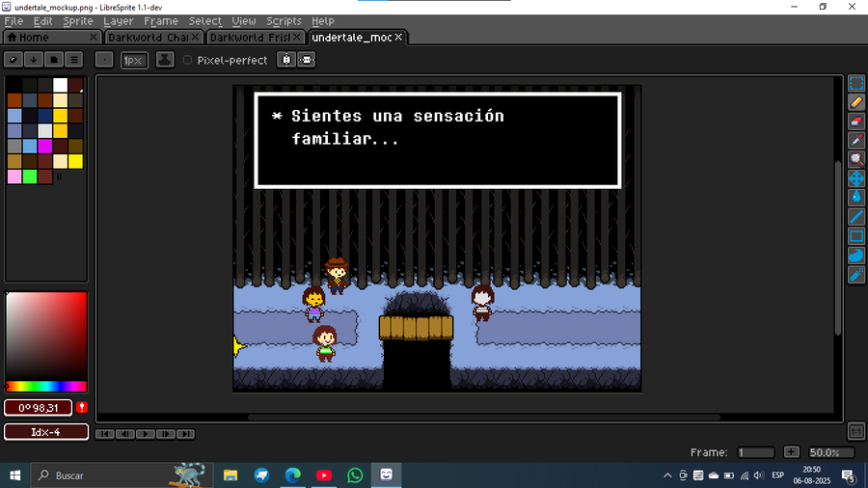
Task: Click the Frame number input field
Action: (x=756, y=452)
